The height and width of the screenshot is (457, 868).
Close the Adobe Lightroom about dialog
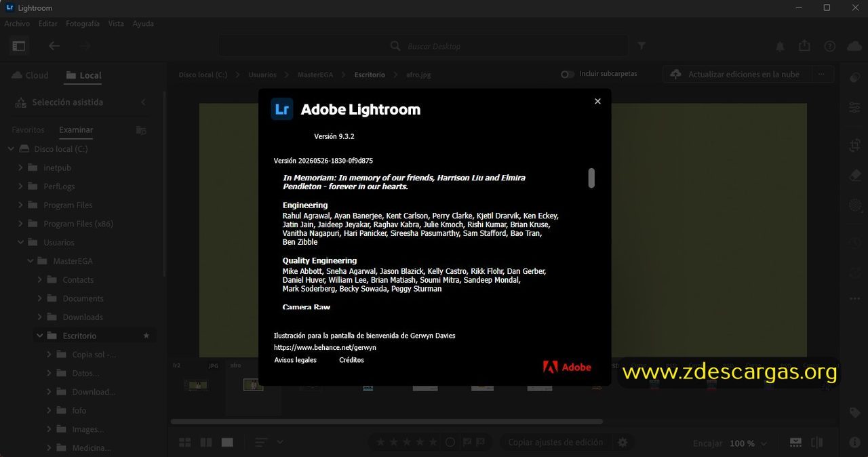click(597, 101)
